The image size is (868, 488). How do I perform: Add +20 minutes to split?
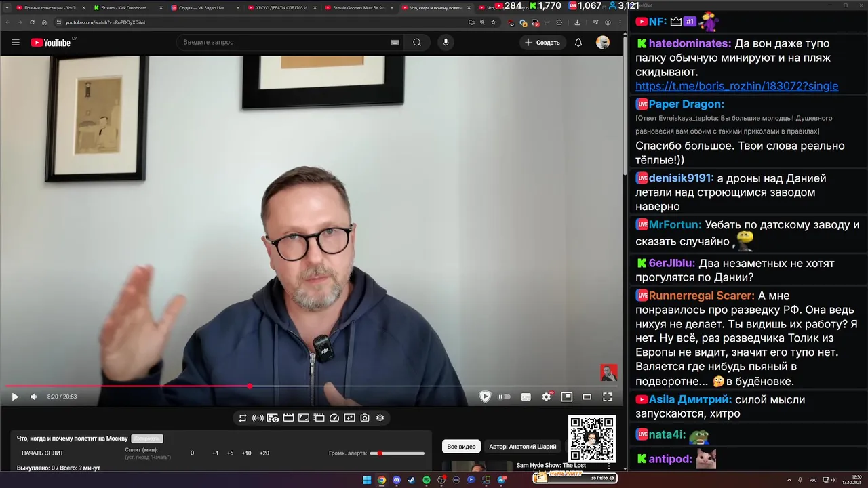(264, 453)
